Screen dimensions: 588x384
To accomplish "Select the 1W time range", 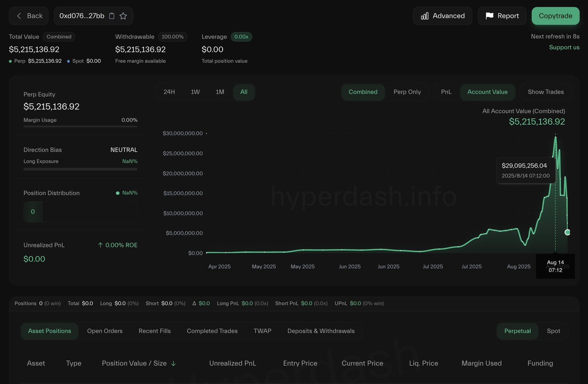I will click(x=195, y=92).
